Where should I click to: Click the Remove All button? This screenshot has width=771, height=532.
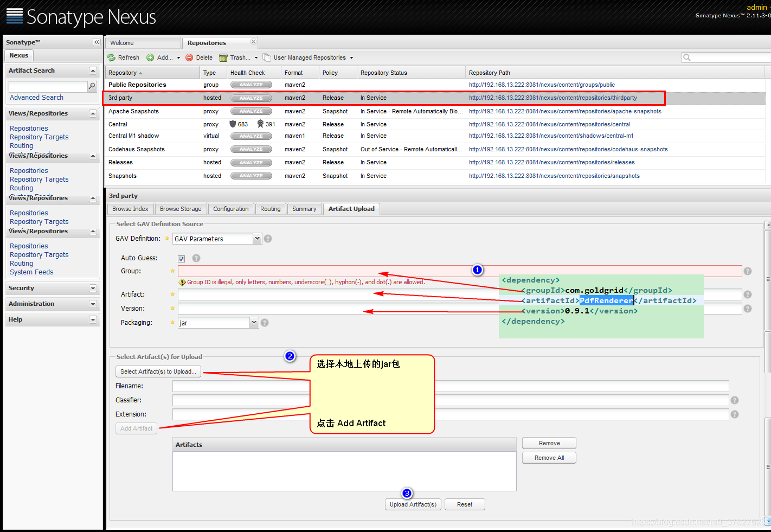[549, 458]
